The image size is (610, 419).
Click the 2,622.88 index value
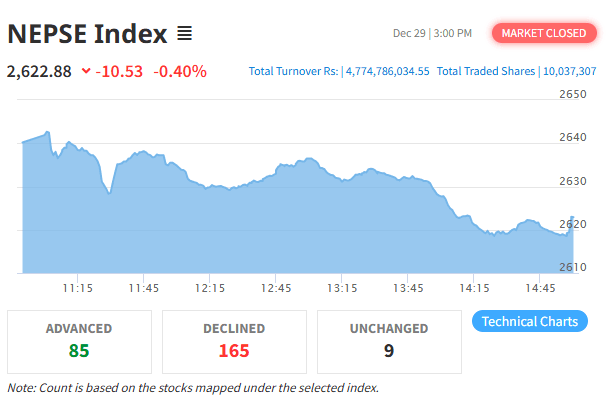point(39,71)
